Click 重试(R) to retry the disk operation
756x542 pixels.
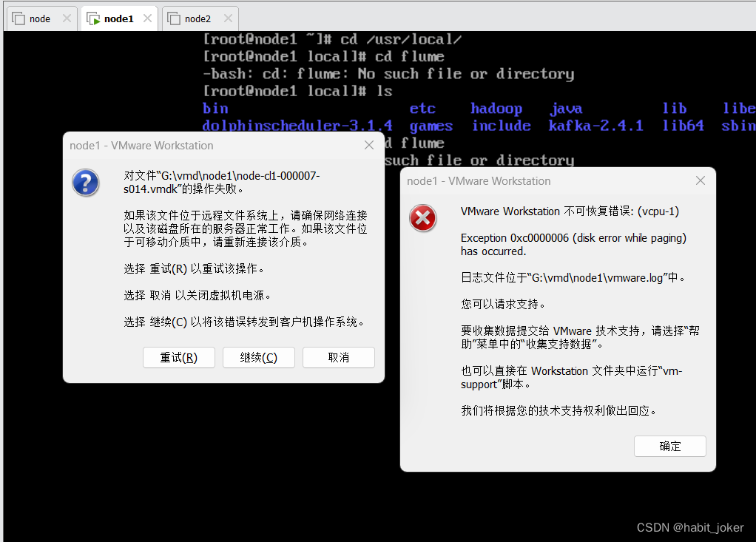coord(178,357)
